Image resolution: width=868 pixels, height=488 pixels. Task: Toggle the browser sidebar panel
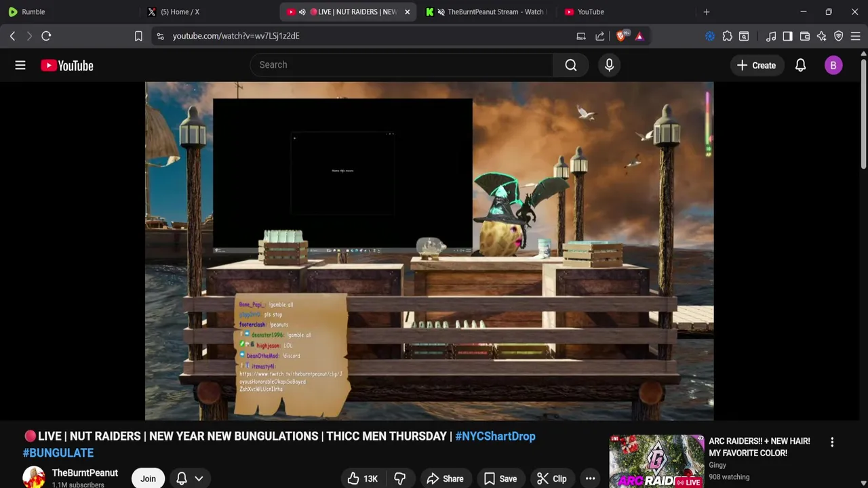tap(787, 36)
